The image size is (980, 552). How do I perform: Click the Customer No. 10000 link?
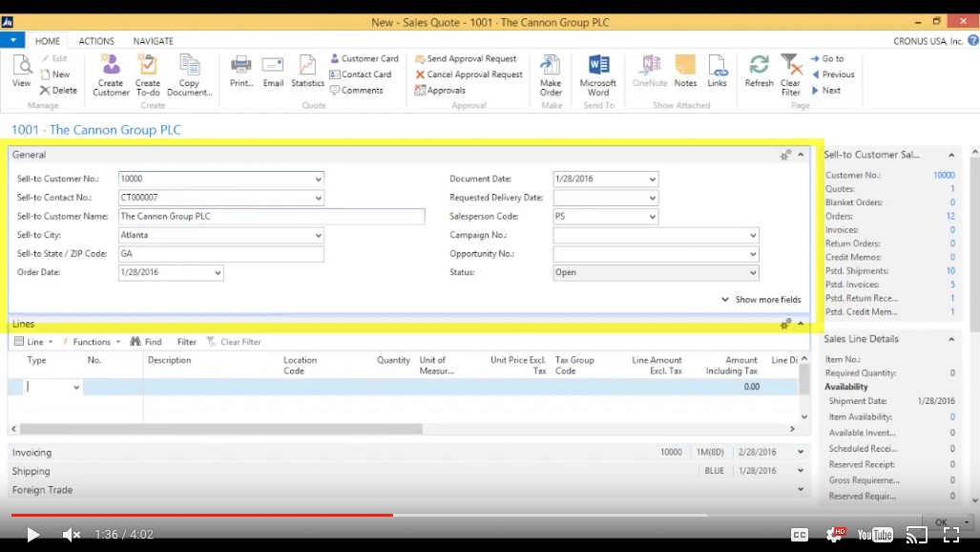coord(944,175)
